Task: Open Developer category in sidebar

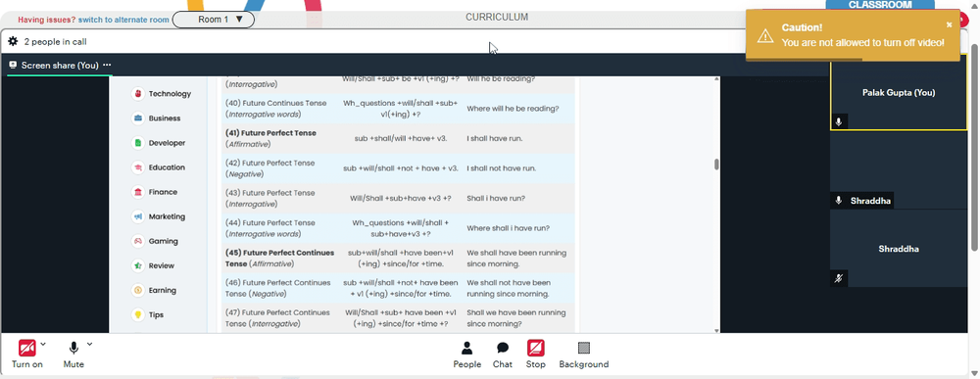Action: [159, 143]
